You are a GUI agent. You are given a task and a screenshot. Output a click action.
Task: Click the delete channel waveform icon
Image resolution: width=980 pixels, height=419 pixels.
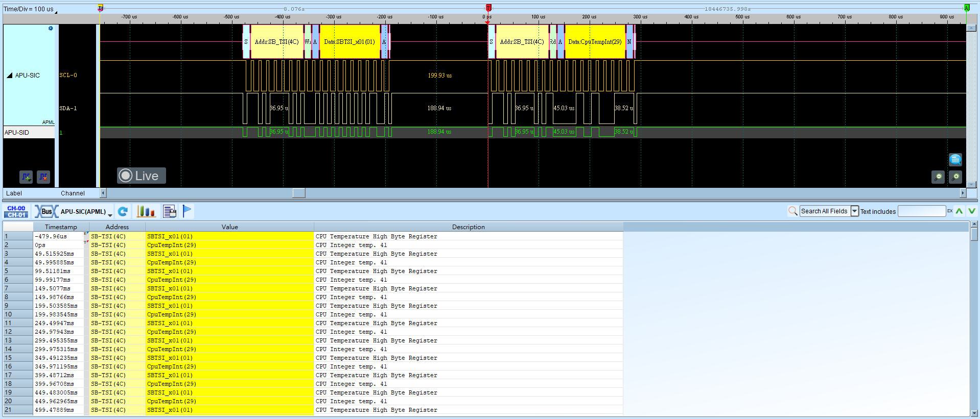point(43,177)
